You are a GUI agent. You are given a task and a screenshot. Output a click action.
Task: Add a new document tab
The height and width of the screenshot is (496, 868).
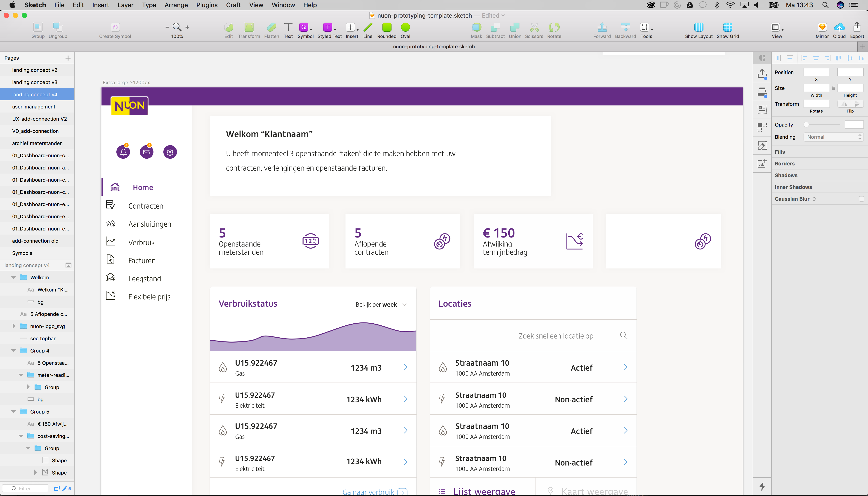coord(863,47)
